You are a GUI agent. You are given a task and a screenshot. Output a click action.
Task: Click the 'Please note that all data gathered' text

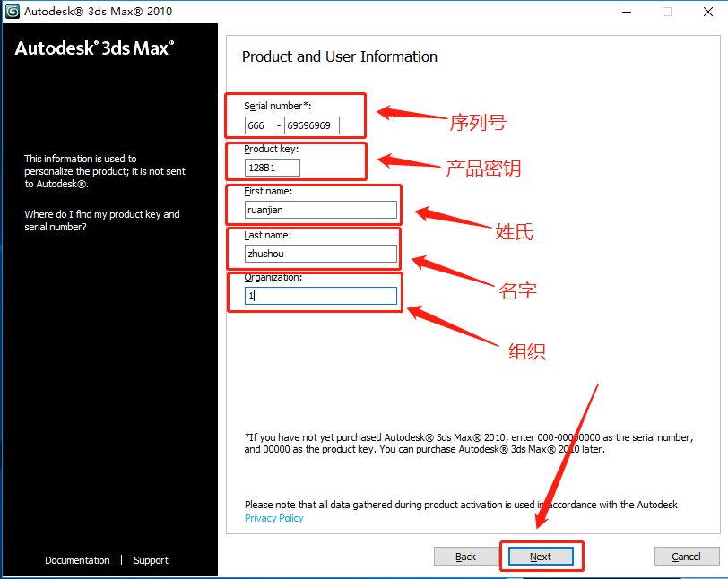tap(461, 505)
